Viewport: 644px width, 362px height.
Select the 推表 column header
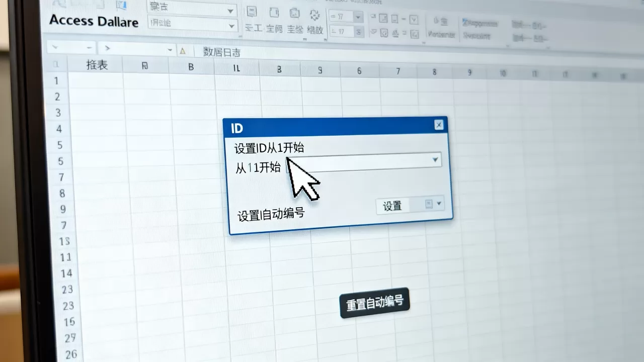point(97,65)
